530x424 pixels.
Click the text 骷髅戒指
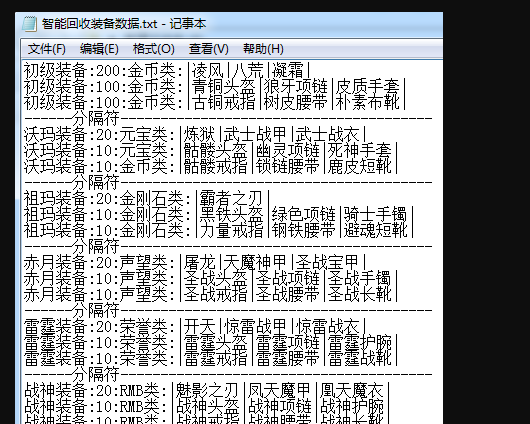tap(215, 166)
